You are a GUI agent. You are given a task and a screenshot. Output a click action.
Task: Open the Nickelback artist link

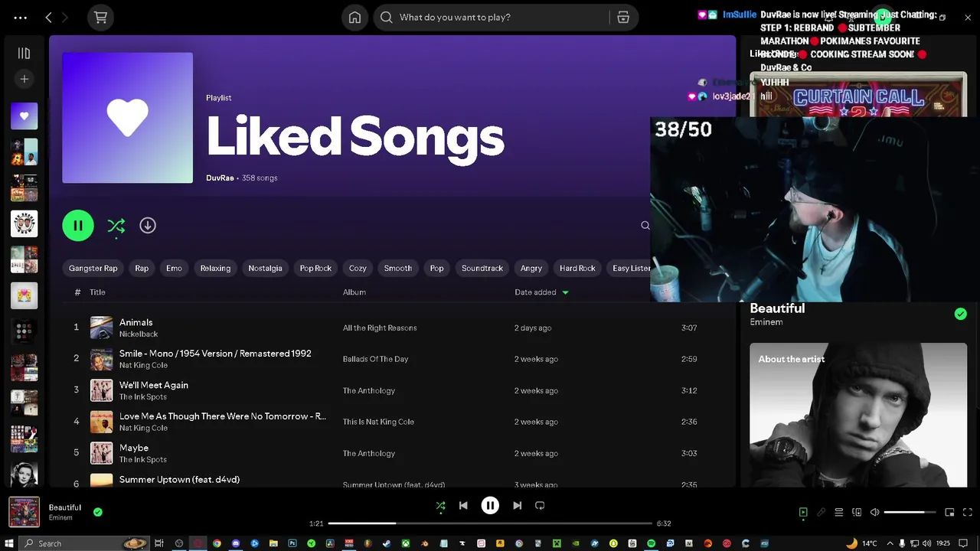pyautogui.click(x=139, y=334)
